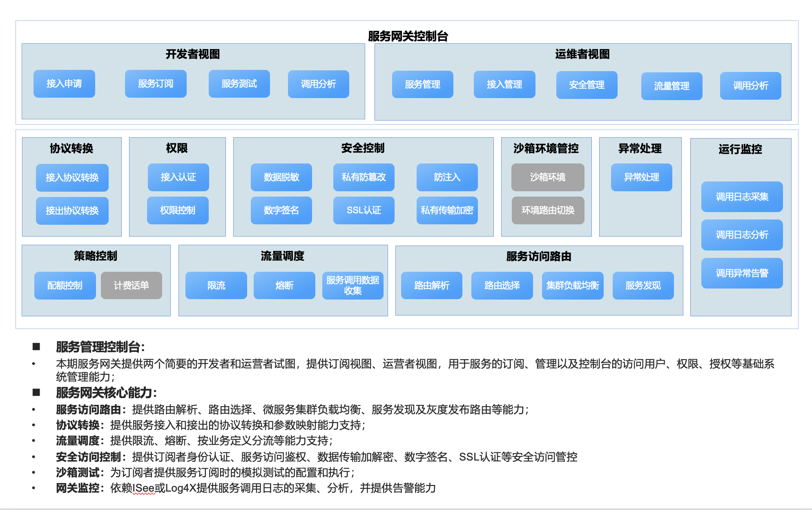Viewport: 812px width, 510px height.
Task: Click the 私有防篡改 box
Action: click(364, 177)
